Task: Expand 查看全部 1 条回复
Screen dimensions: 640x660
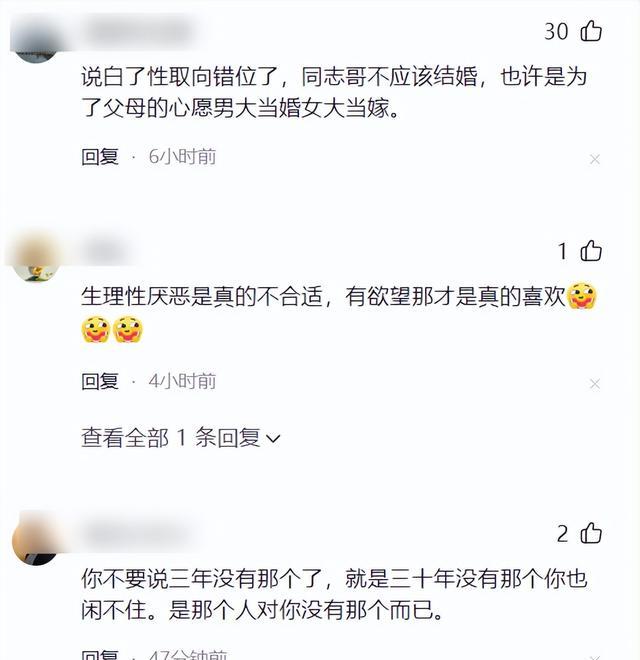Action: pos(181,437)
